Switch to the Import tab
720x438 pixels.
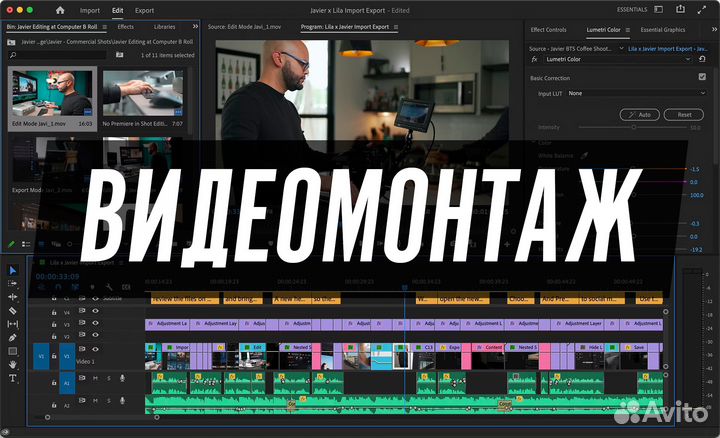90,11
